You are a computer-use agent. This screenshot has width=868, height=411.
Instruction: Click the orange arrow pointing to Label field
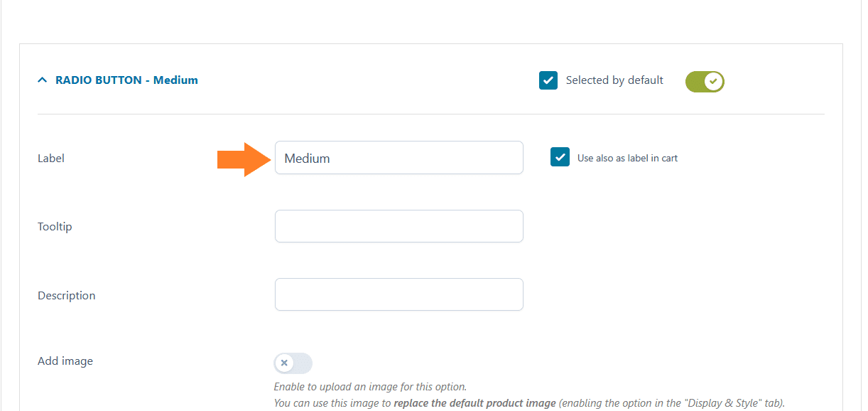click(x=244, y=159)
